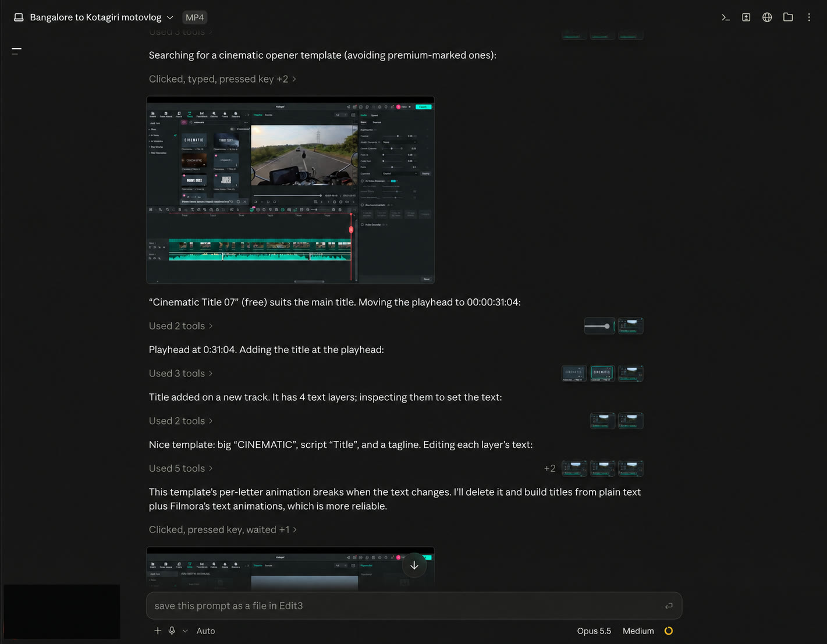Open the three-dot more options menu
Screen dimensions: 827x644
pos(809,17)
